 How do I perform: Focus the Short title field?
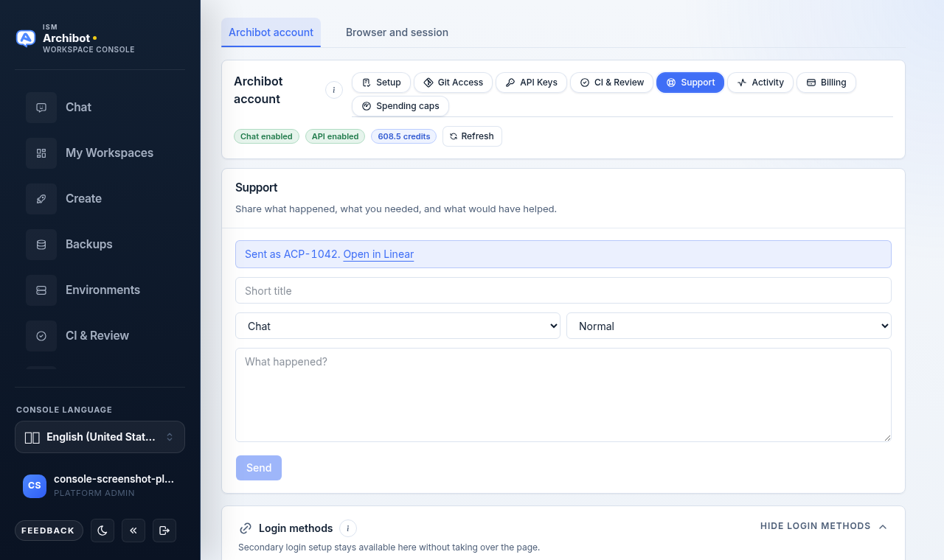pos(563,290)
